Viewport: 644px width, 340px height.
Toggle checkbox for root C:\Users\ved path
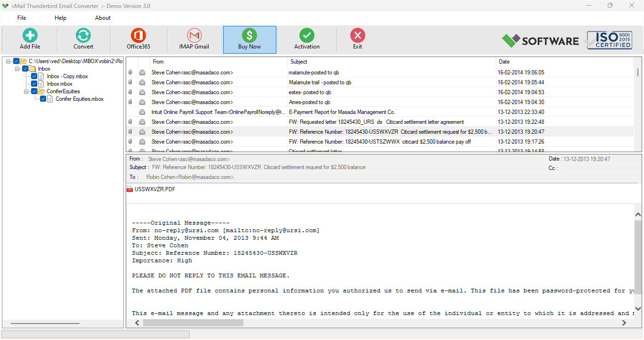pyautogui.click(x=16, y=61)
